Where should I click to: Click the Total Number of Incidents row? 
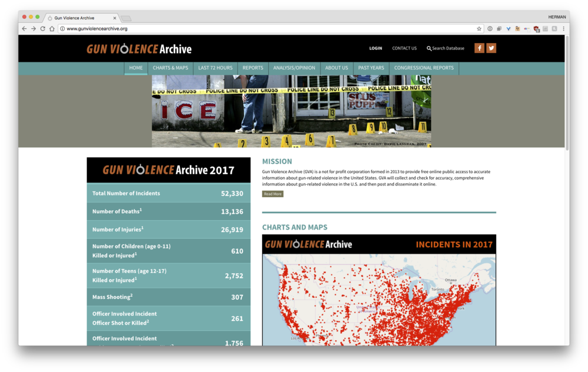[x=168, y=193]
